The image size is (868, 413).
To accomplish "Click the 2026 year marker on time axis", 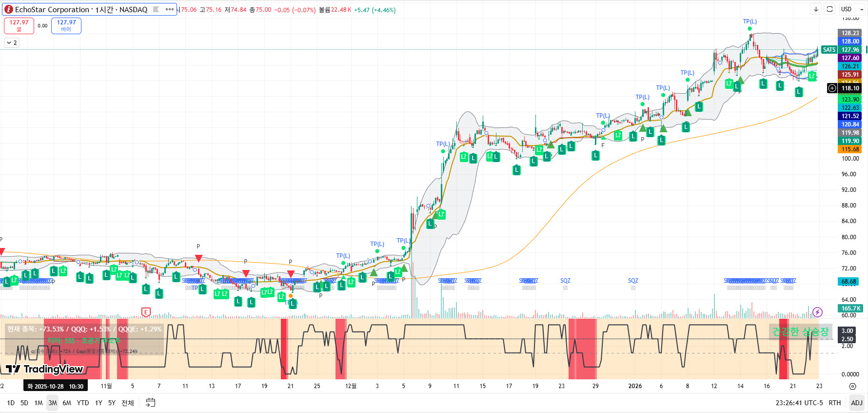I will [x=635, y=386].
